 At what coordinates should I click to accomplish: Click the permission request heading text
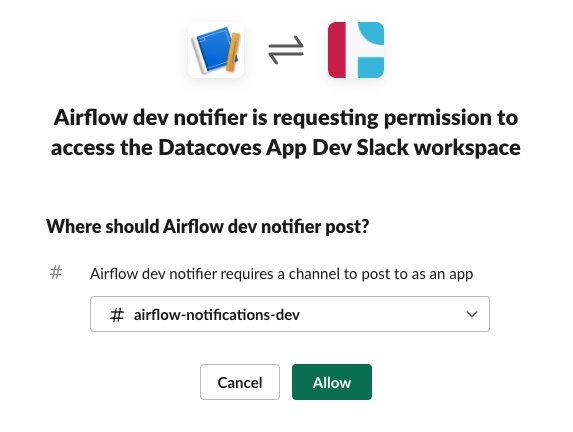click(x=286, y=132)
